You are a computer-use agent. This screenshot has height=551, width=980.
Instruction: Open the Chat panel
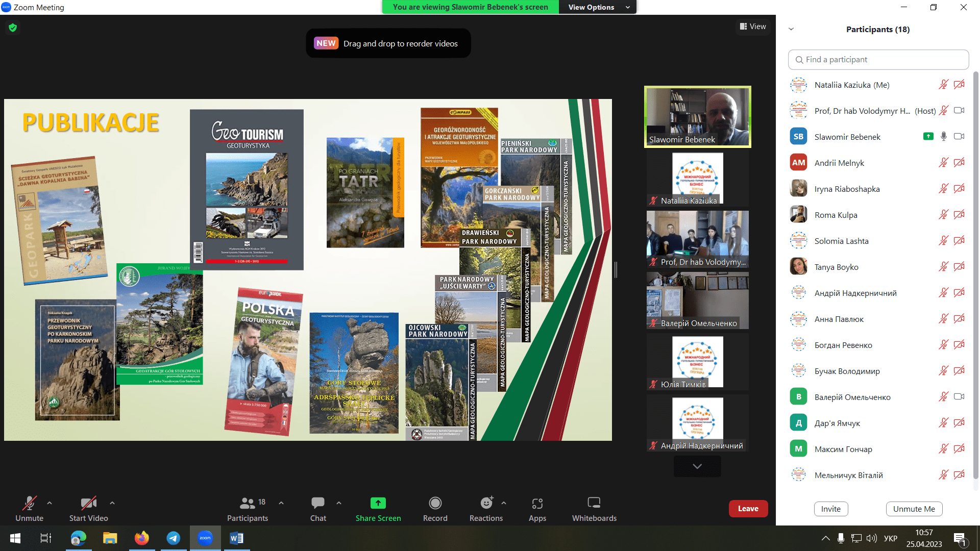[317, 504]
